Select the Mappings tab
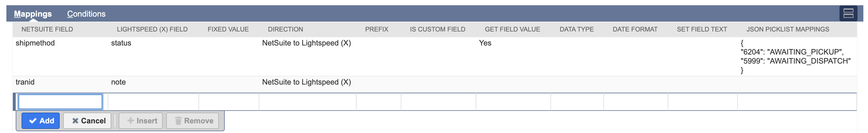The height and width of the screenshot is (133, 868). coord(33,14)
